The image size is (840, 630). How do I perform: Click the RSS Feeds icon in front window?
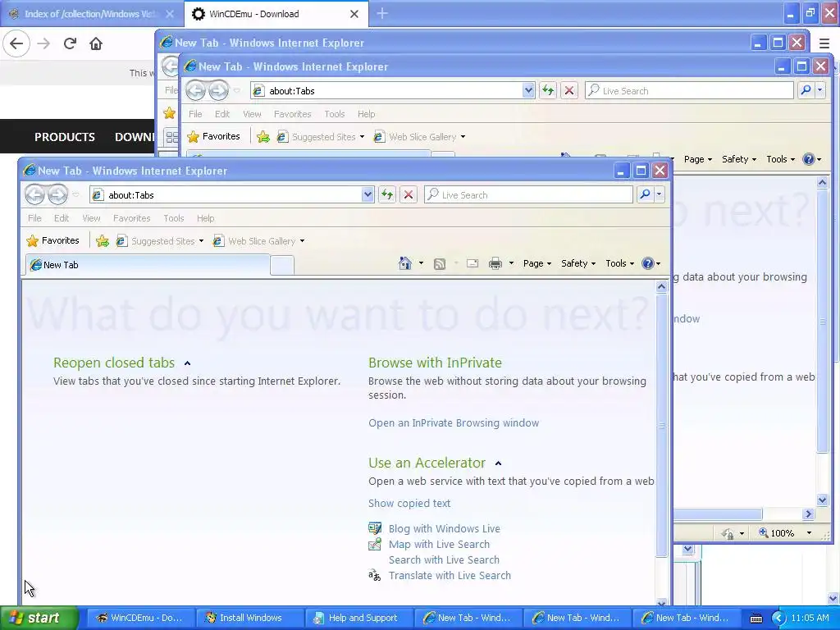440,263
